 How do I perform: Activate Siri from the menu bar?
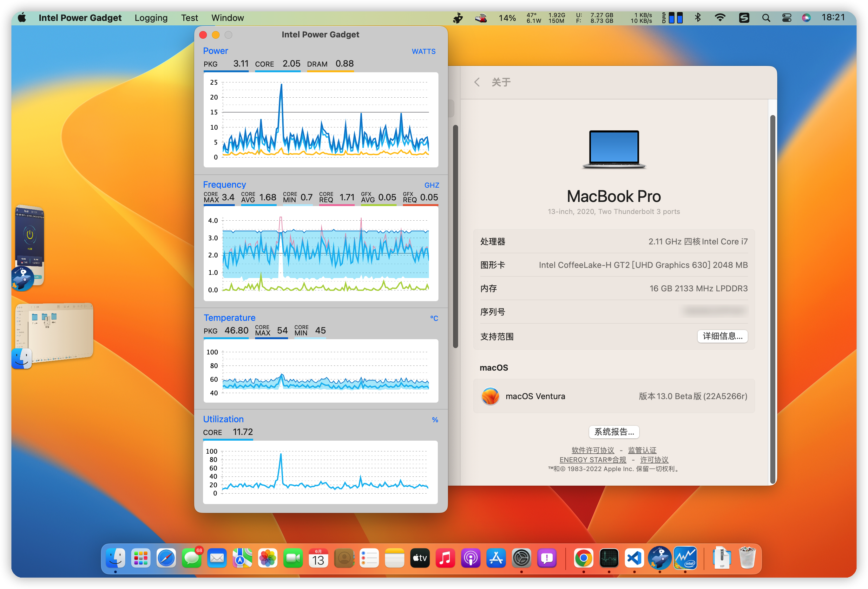coord(806,17)
